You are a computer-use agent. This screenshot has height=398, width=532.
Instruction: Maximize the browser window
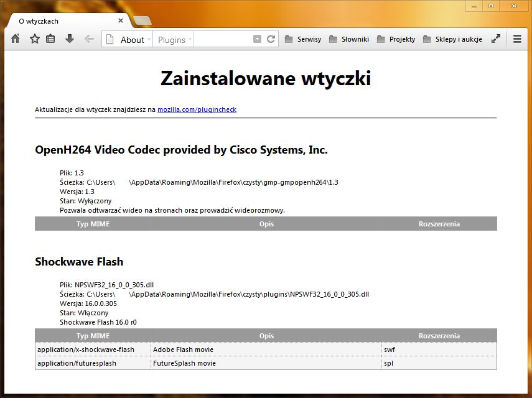[490, 6]
